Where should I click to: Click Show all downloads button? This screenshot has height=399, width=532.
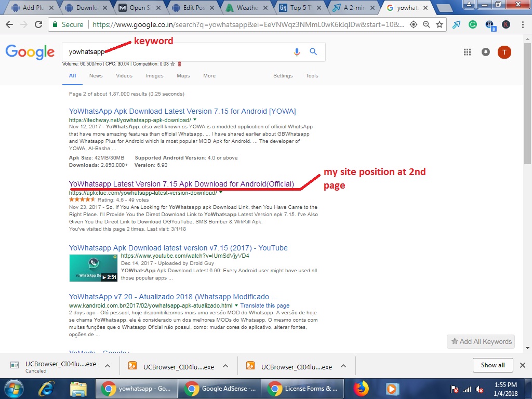[x=493, y=365]
